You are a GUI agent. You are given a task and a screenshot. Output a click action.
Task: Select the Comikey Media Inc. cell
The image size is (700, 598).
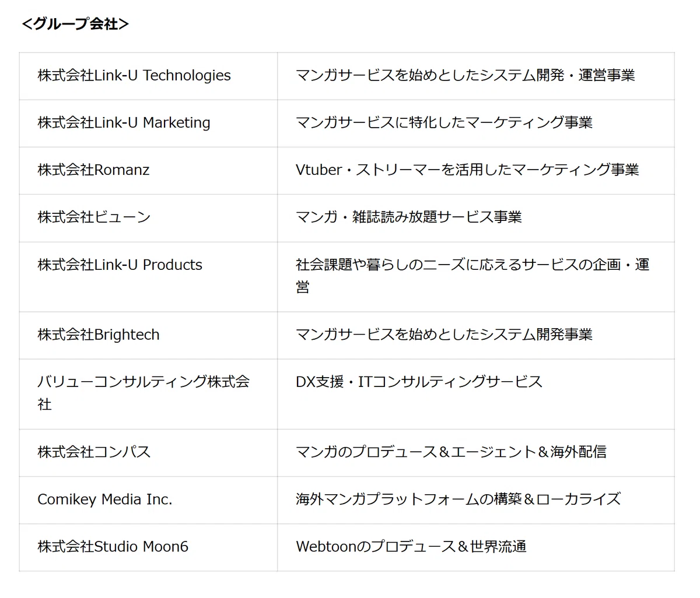(148, 500)
